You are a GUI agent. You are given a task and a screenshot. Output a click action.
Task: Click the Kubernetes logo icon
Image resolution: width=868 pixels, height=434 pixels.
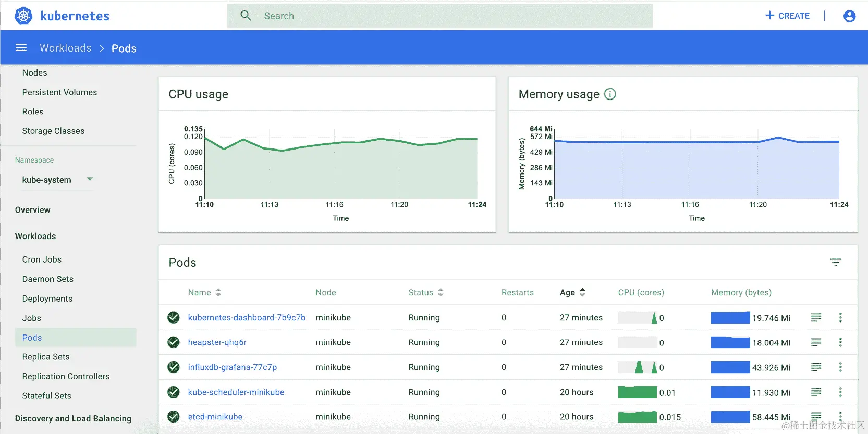point(23,16)
